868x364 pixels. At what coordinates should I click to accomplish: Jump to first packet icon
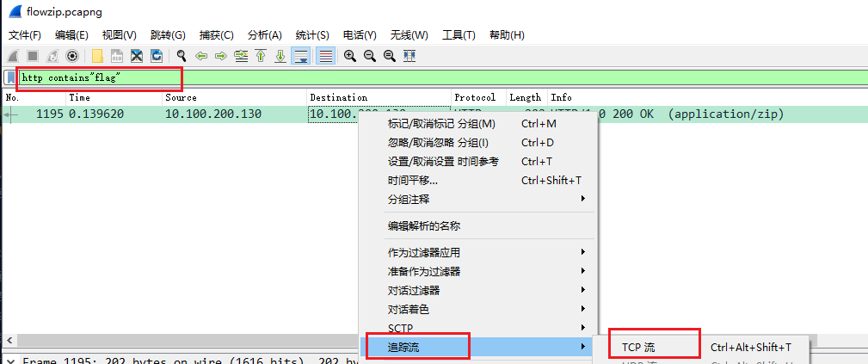[x=261, y=56]
